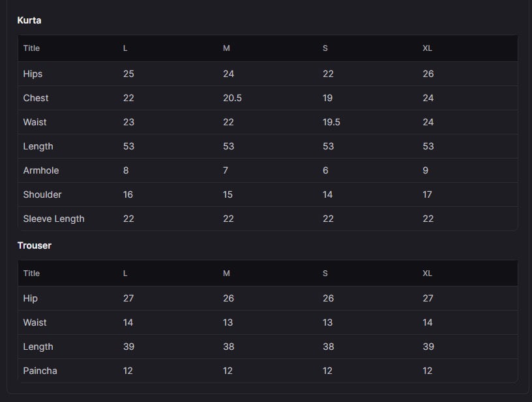This screenshot has width=532, height=402.
Task: Click the Trouser Title column header
Action: [31, 273]
